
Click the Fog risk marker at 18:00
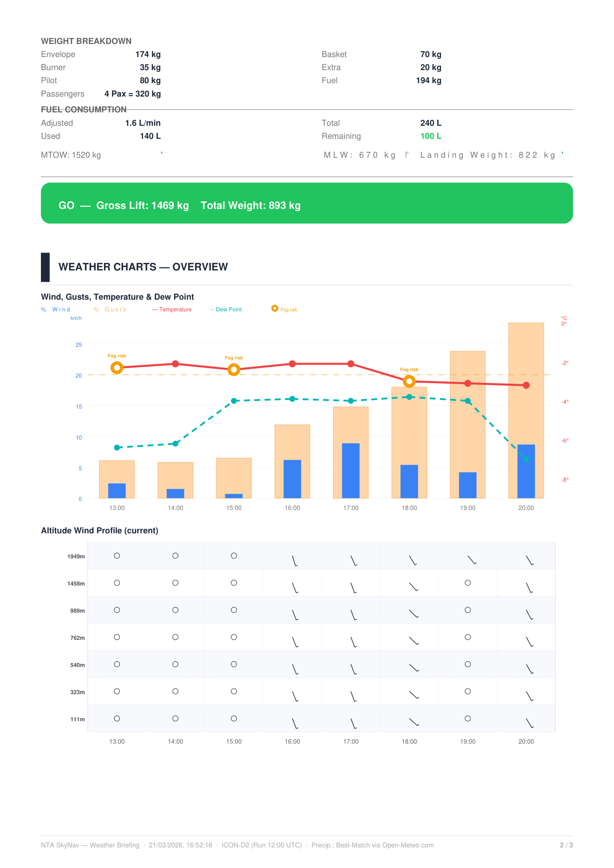(409, 381)
